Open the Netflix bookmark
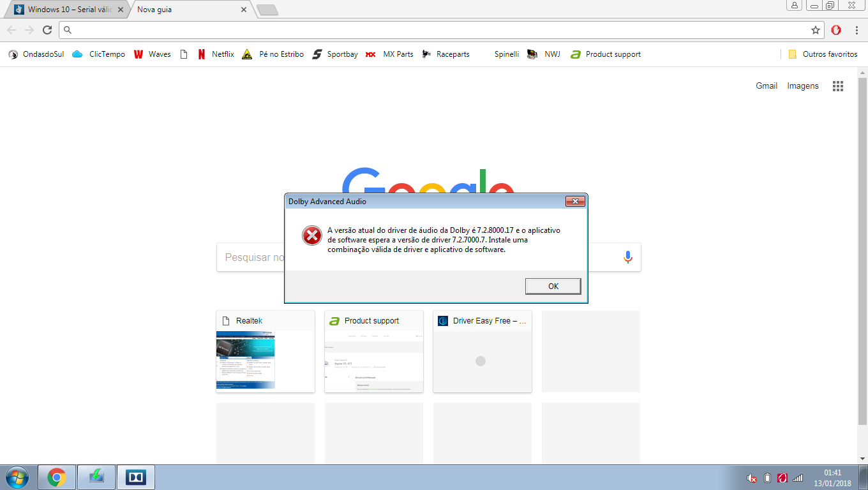 pos(216,54)
